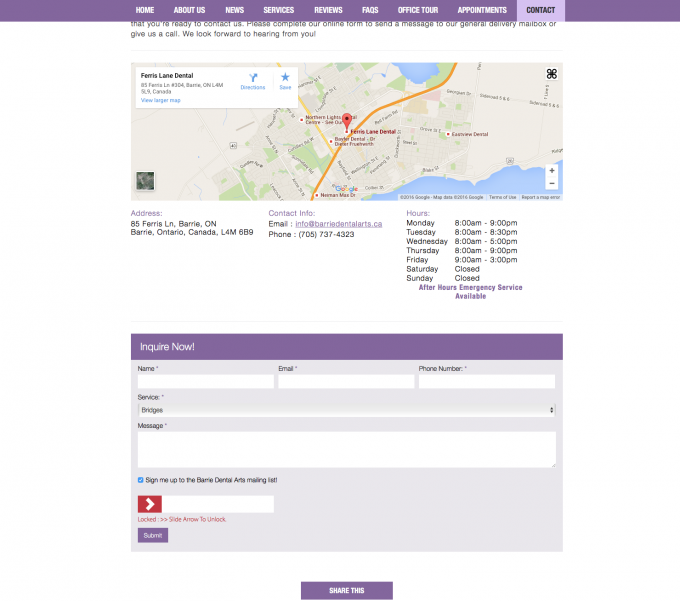Open the Service dropdown

[x=346, y=410]
